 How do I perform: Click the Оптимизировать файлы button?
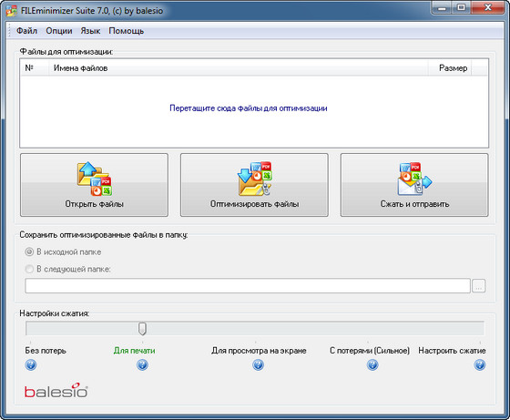(x=254, y=185)
